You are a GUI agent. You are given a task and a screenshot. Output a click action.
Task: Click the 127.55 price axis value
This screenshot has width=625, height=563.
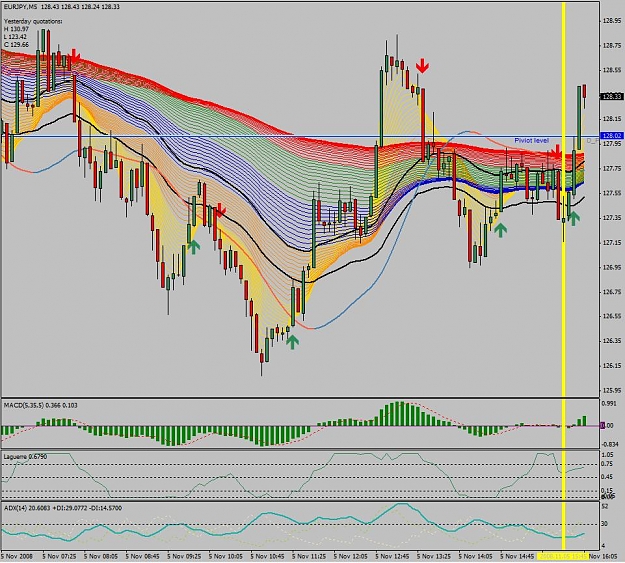(x=612, y=193)
